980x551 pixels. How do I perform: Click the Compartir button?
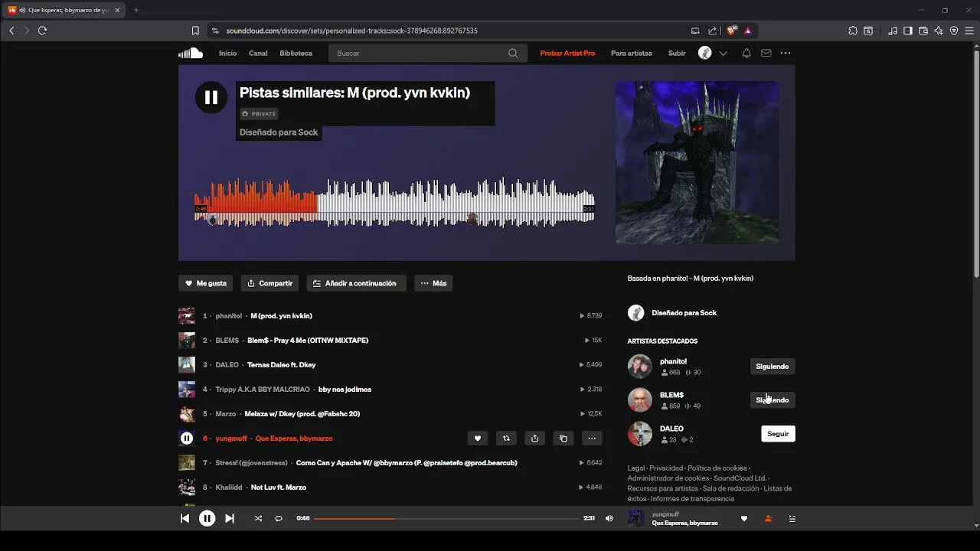coord(269,283)
